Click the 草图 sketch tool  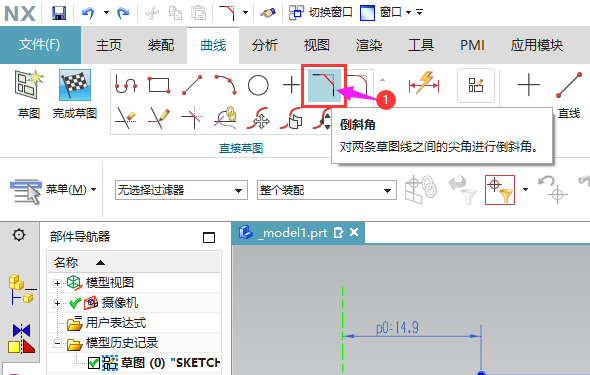coord(29,94)
